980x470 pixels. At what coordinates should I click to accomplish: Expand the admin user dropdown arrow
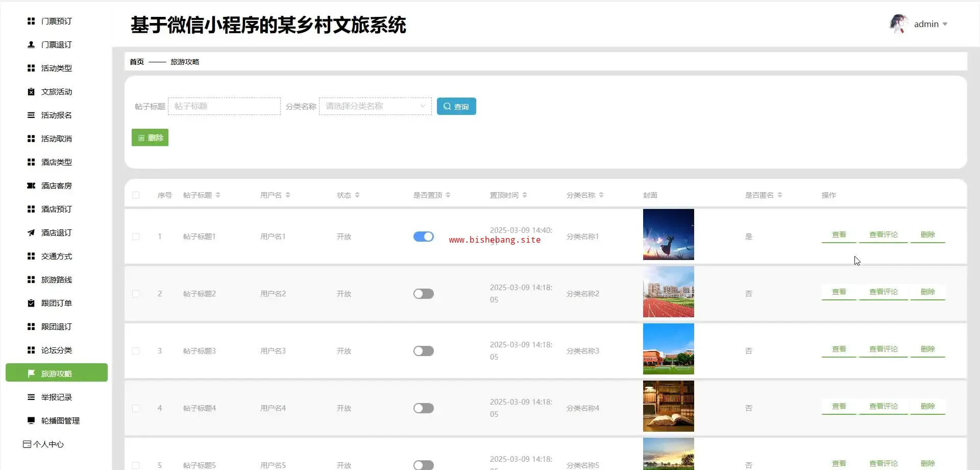coord(945,25)
